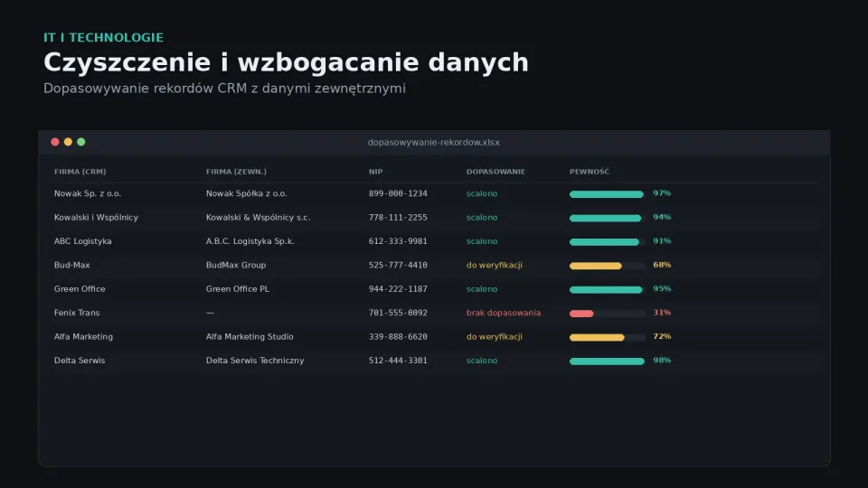Click NIP 339-888-6620
The height and width of the screenshot is (488, 868).
pos(398,336)
